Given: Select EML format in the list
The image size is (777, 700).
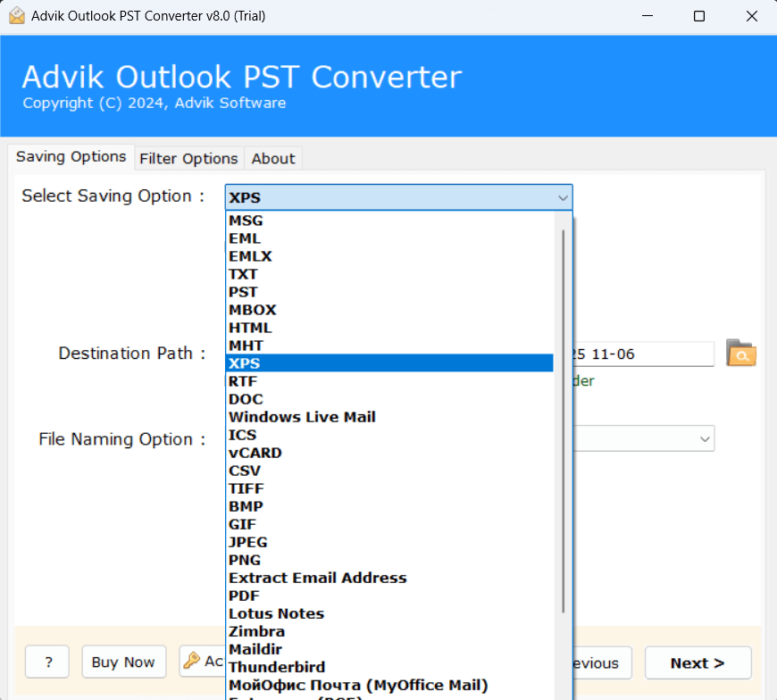Looking at the screenshot, I should 389,238.
